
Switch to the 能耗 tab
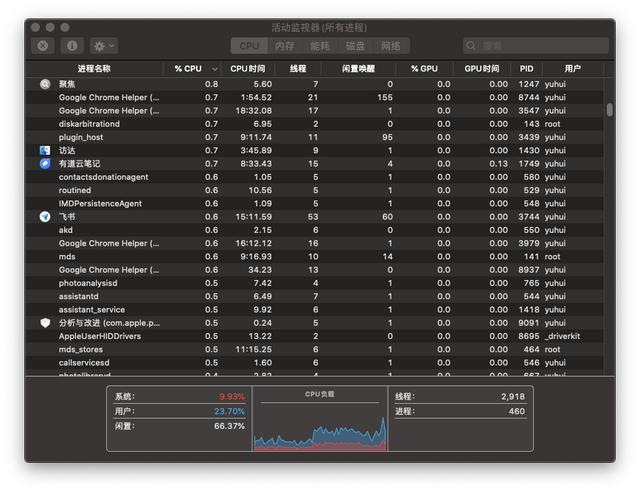320,46
